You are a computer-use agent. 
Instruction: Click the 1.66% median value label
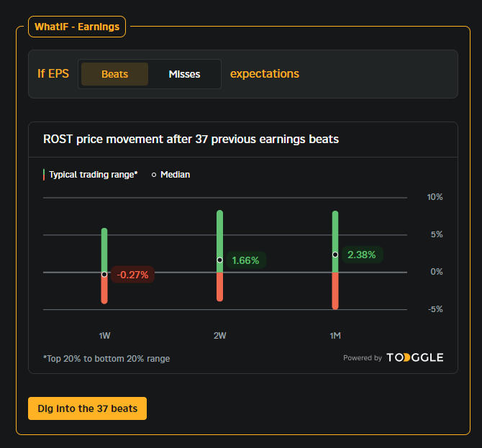pyautogui.click(x=245, y=260)
